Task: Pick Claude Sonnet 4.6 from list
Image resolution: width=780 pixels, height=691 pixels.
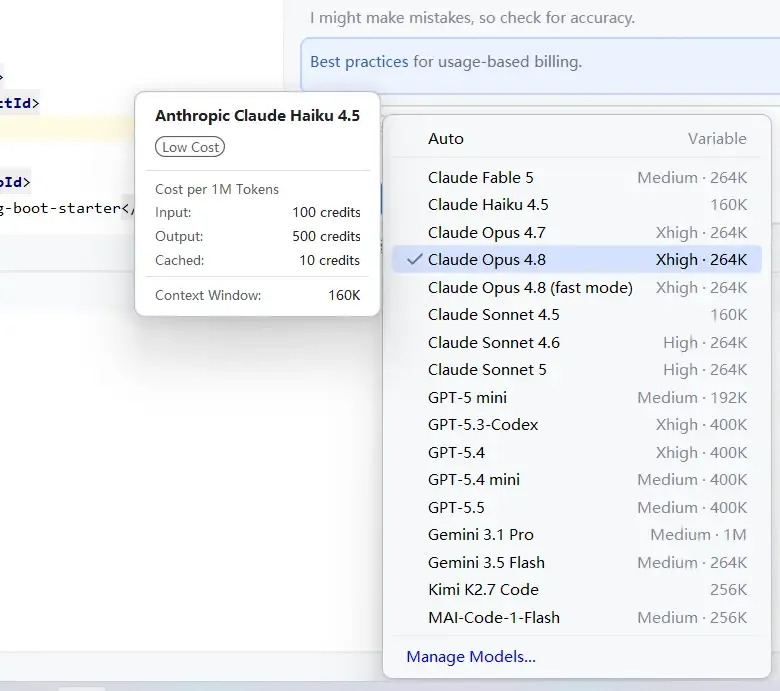Action: point(577,342)
